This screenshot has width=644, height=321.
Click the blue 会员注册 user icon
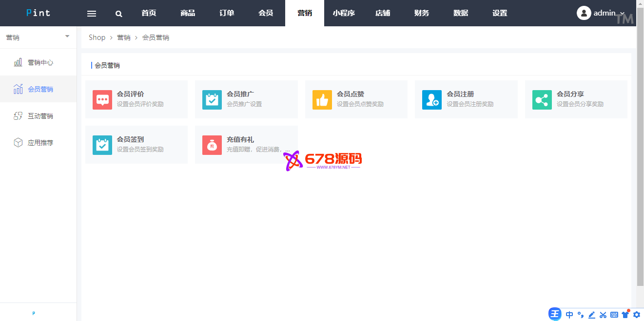[x=431, y=100]
